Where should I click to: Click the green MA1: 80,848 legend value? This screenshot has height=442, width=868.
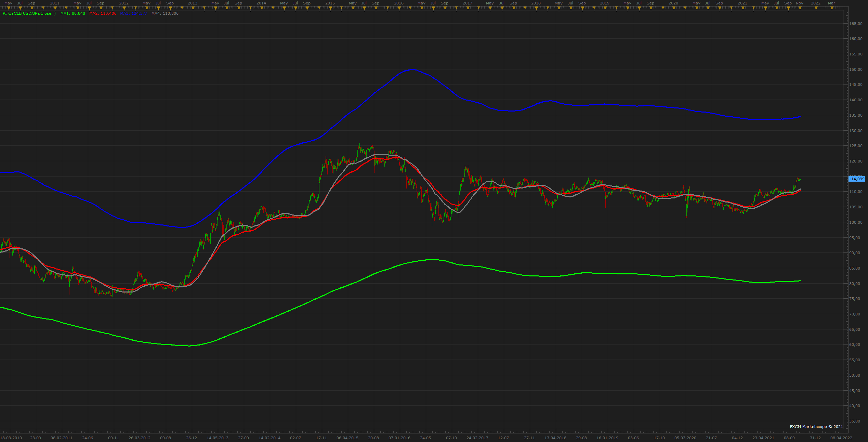pos(73,14)
